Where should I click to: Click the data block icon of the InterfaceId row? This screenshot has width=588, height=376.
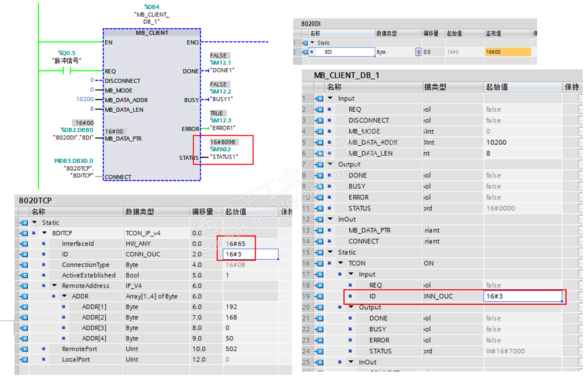24,244
